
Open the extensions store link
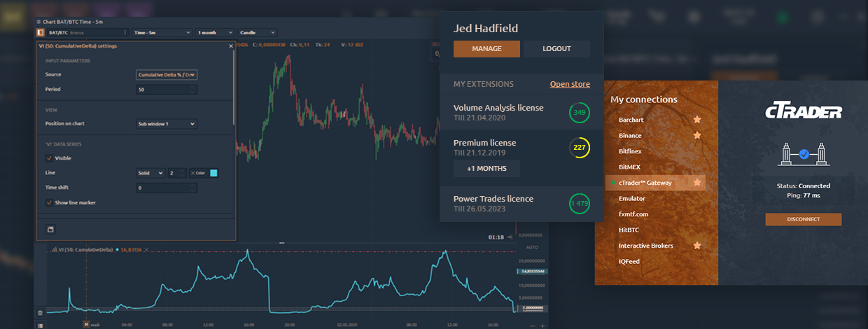point(570,84)
